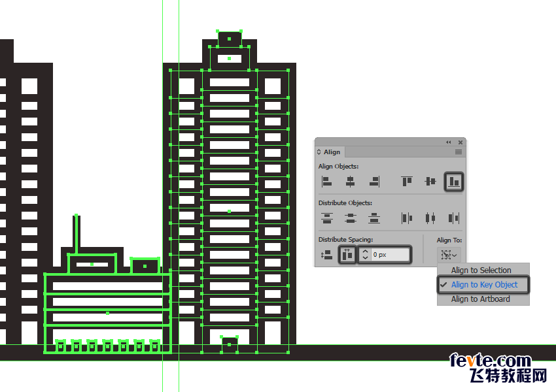The height and width of the screenshot is (392, 556).
Task: Click Horizontal Align Right icon
Action: 374,181
